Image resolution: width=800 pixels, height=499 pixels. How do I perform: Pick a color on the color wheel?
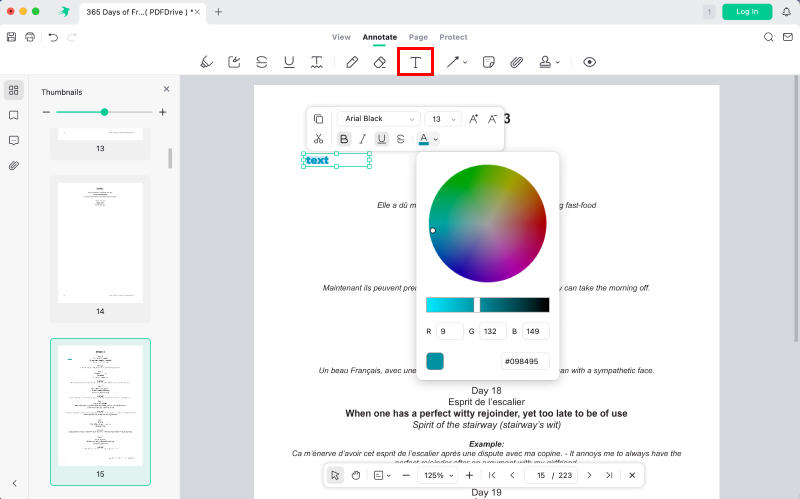487,223
